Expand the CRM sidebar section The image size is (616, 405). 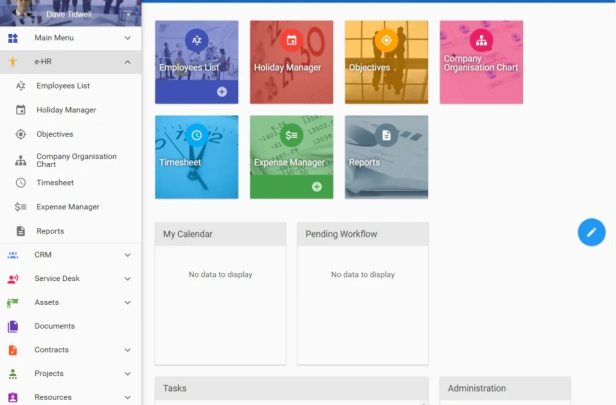coord(128,255)
